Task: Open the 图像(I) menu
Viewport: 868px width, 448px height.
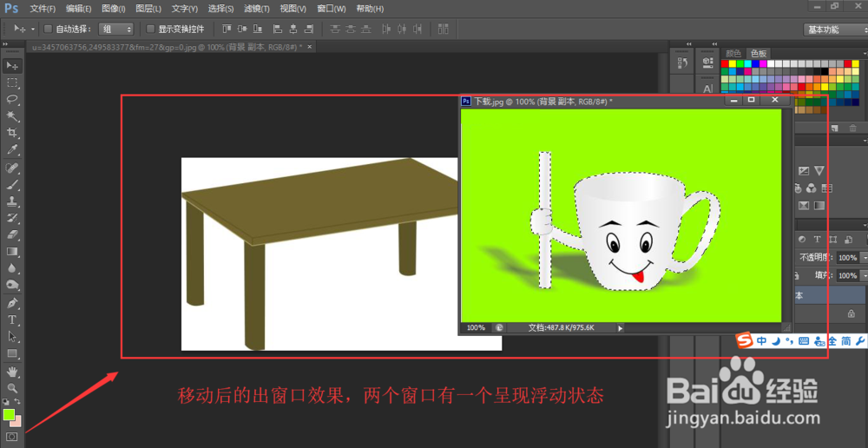Action: click(114, 9)
